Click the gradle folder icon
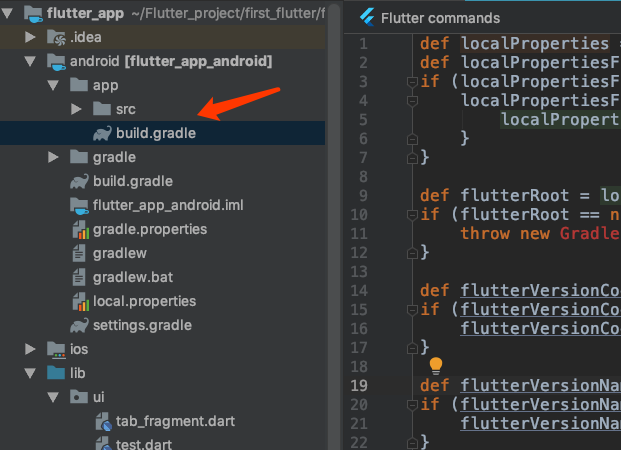This screenshot has height=450, width=621. pos(79,157)
